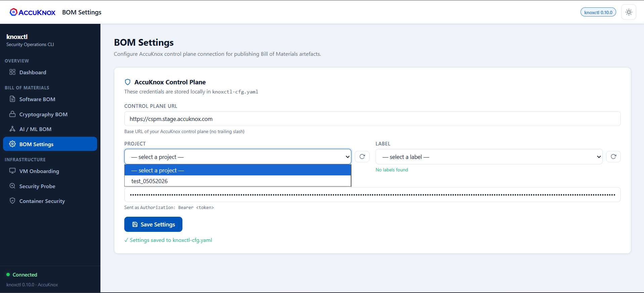644x293 pixels.
Task: Click the VM Onboarding monitor icon
Action: (12, 171)
